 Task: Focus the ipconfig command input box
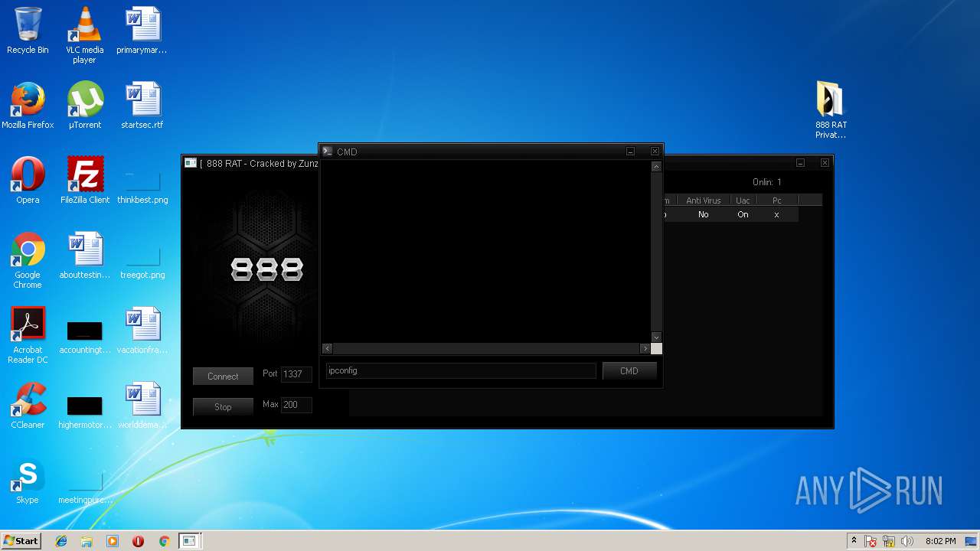[461, 370]
